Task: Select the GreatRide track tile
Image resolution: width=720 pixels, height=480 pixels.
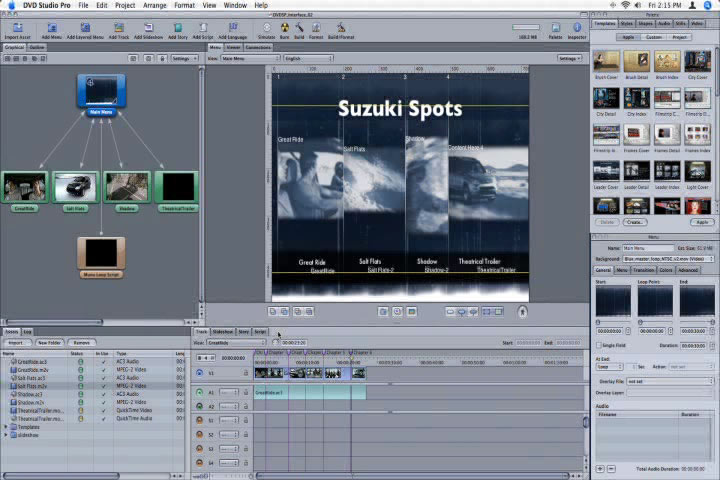Action: 25,187
